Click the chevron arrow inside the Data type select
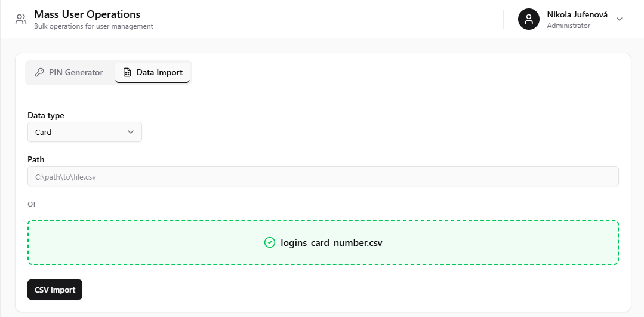The height and width of the screenshot is (317, 644). 131,132
